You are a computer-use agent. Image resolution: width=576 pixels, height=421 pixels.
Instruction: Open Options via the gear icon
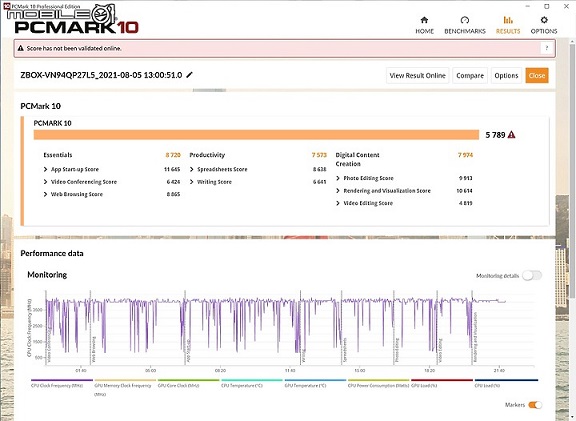click(x=544, y=20)
